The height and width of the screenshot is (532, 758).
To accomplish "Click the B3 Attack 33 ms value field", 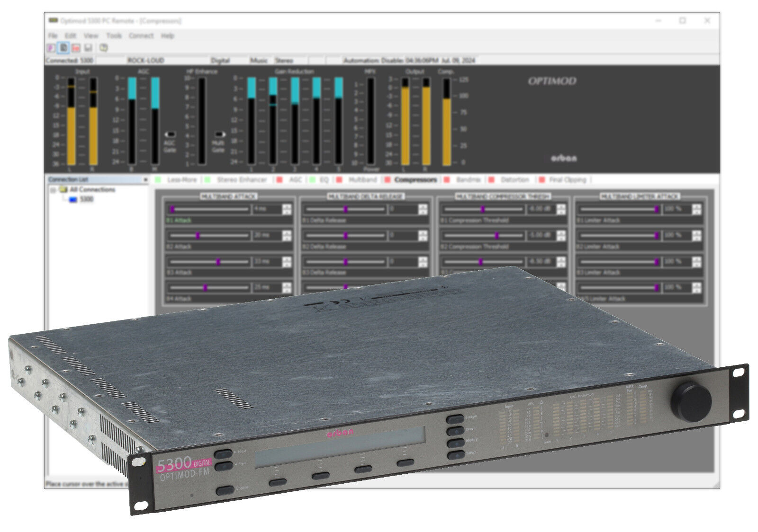I will click(x=267, y=262).
